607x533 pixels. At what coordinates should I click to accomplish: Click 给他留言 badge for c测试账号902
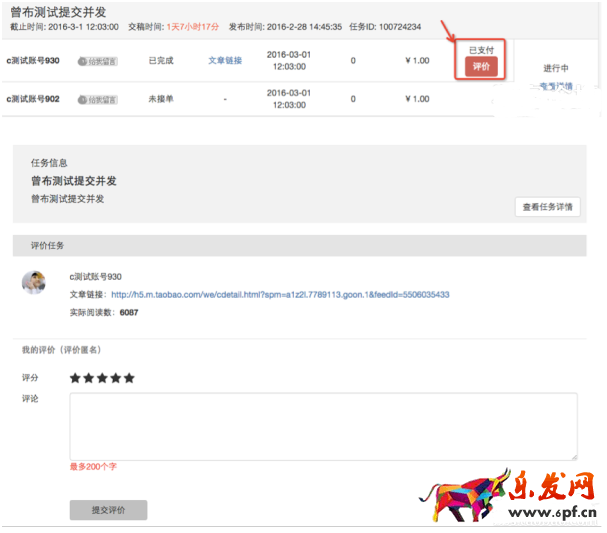98,100
